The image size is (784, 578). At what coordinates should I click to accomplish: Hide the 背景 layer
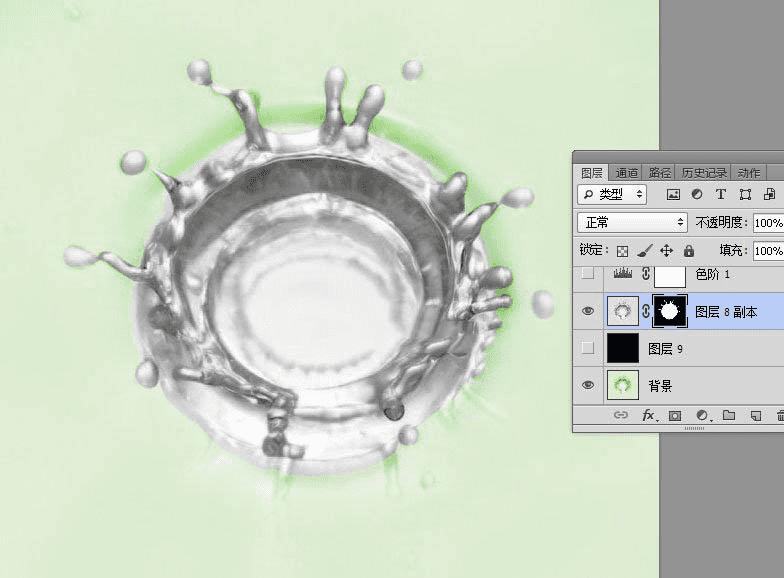pos(588,385)
